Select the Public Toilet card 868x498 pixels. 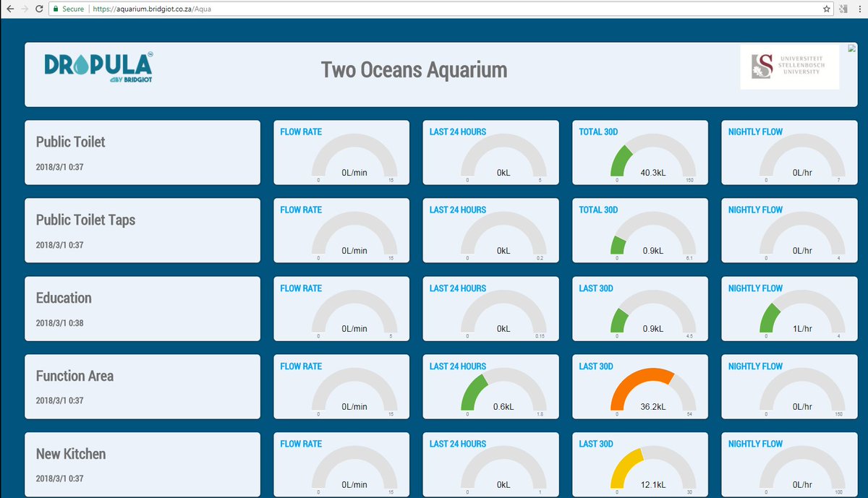(142, 153)
